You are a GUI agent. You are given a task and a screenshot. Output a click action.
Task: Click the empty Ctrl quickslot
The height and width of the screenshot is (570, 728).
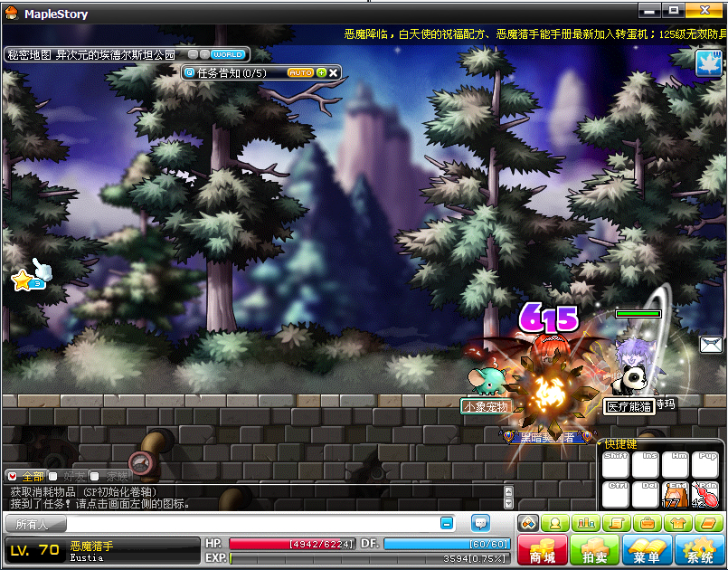616,494
